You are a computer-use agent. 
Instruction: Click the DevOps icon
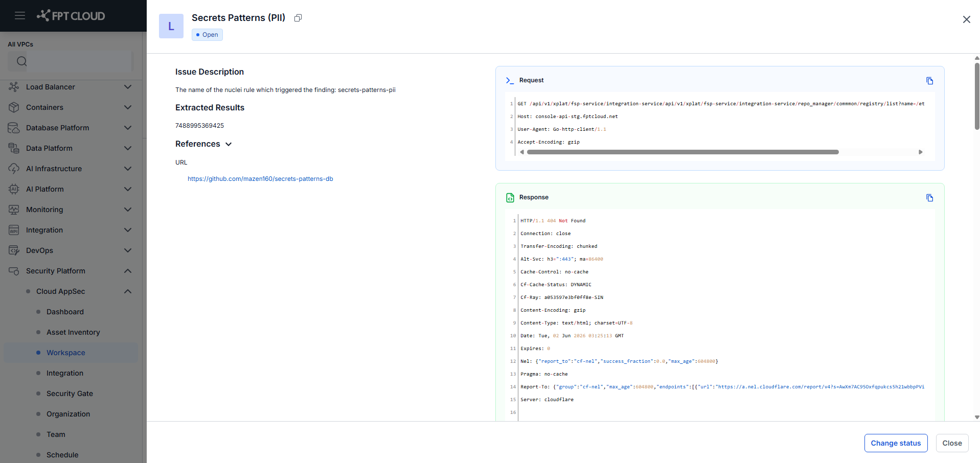click(14, 250)
